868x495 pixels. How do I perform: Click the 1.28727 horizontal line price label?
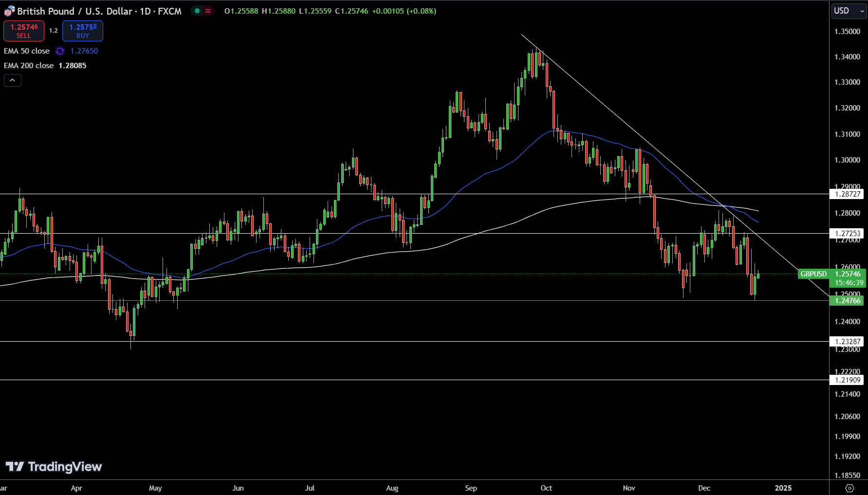coord(848,194)
